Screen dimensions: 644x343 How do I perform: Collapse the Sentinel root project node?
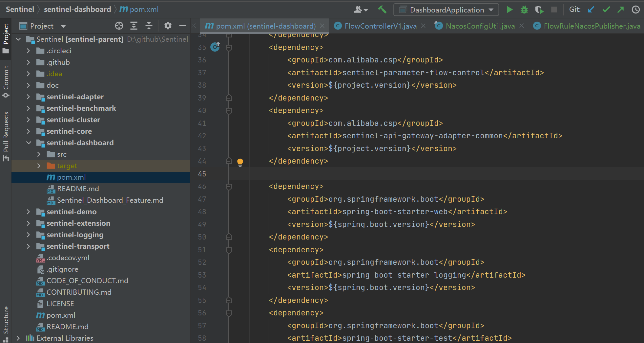[x=19, y=39]
